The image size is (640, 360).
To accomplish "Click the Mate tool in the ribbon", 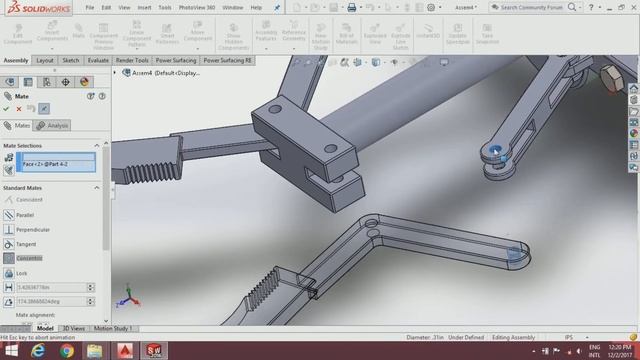I will point(78,31).
